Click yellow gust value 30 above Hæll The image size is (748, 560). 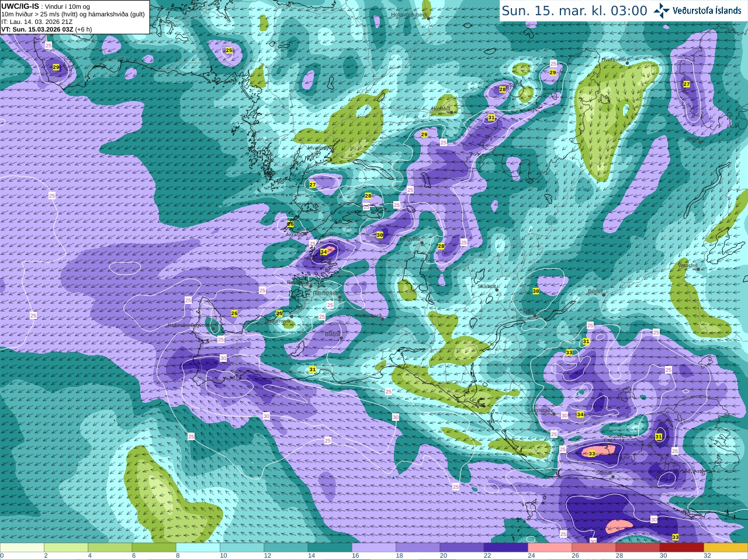(x=536, y=291)
